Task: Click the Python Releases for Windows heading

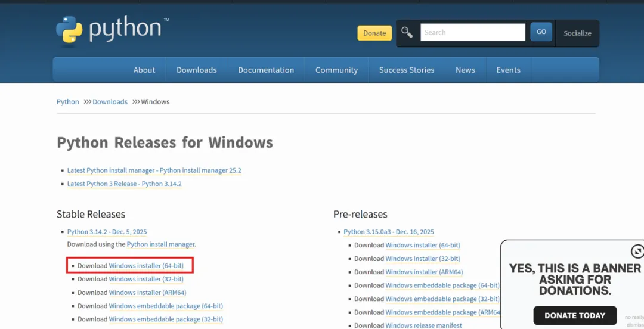Action: click(165, 143)
